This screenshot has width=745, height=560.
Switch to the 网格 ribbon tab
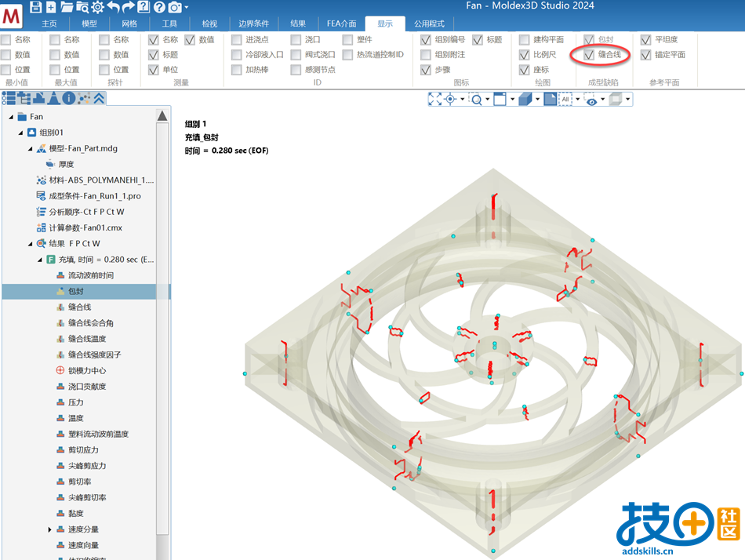[129, 24]
